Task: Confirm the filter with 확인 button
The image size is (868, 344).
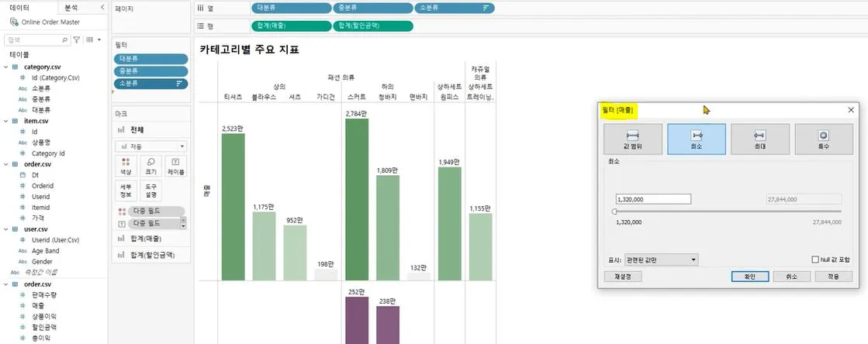Action: [x=749, y=277]
